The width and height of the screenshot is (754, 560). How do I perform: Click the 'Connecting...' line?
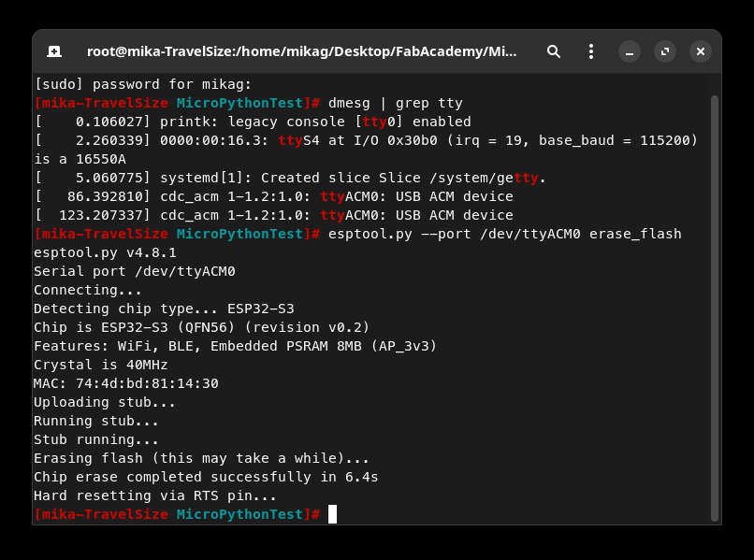coord(88,290)
